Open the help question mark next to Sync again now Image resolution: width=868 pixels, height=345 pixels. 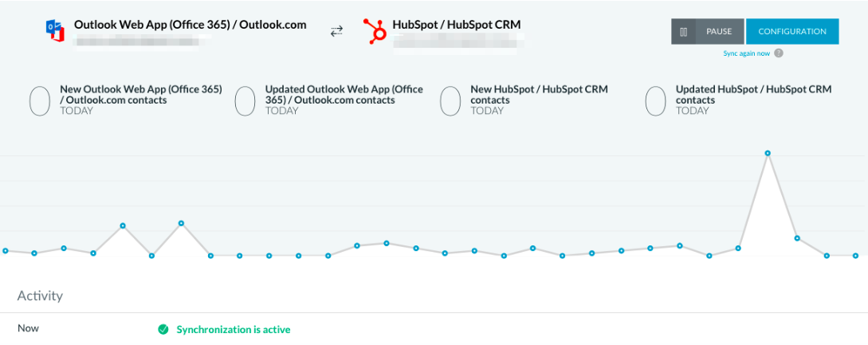(x=778, y=53)
